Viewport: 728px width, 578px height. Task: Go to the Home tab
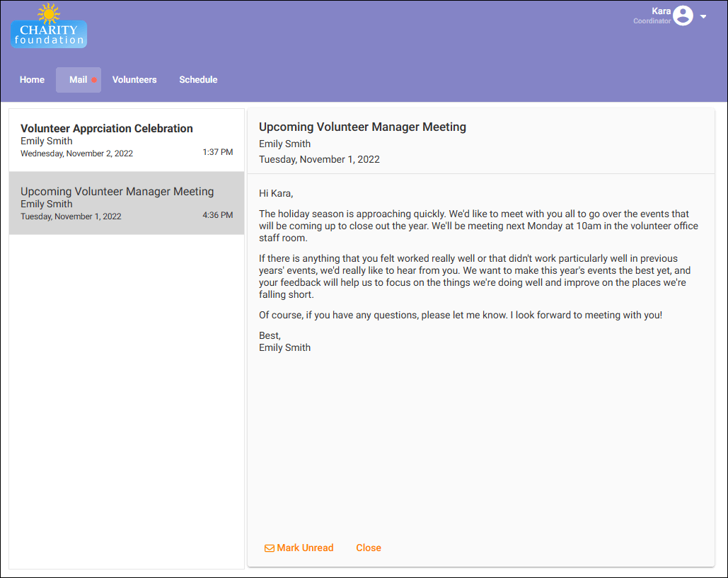click(x=32, y=80)
